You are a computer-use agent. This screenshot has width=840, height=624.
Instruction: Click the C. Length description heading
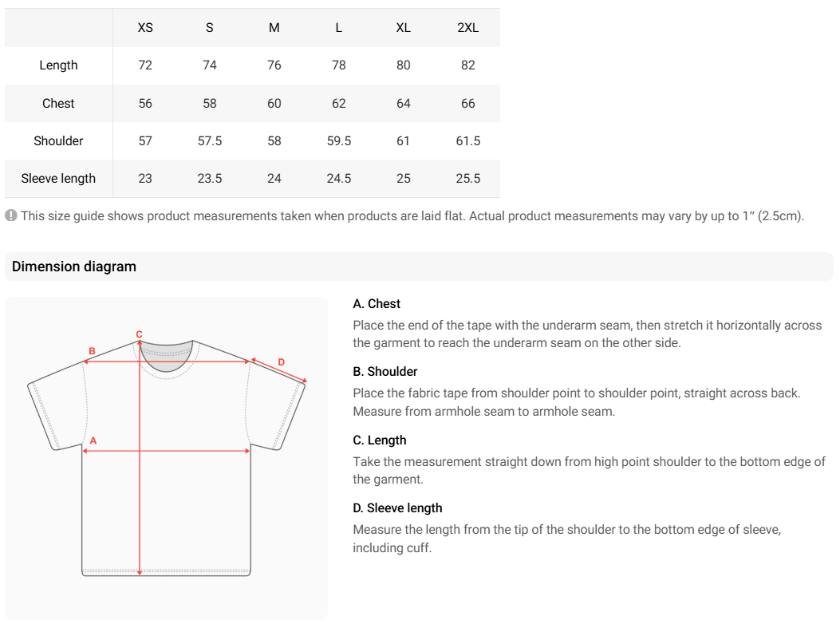coord(379,440)
